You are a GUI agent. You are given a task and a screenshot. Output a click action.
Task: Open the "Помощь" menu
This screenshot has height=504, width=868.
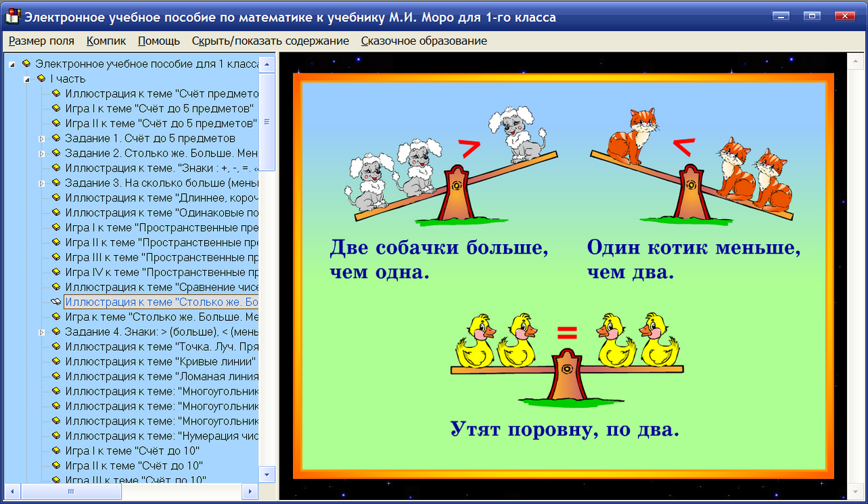(158, 41)
